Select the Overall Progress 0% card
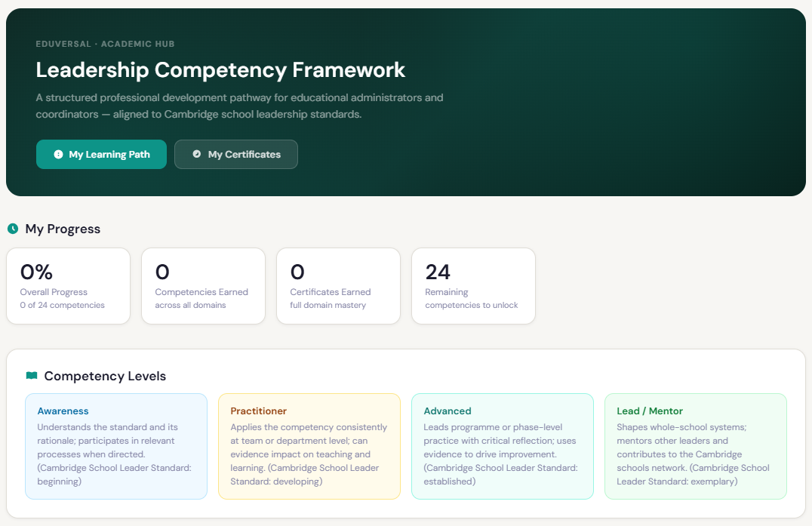 [69, 286]
